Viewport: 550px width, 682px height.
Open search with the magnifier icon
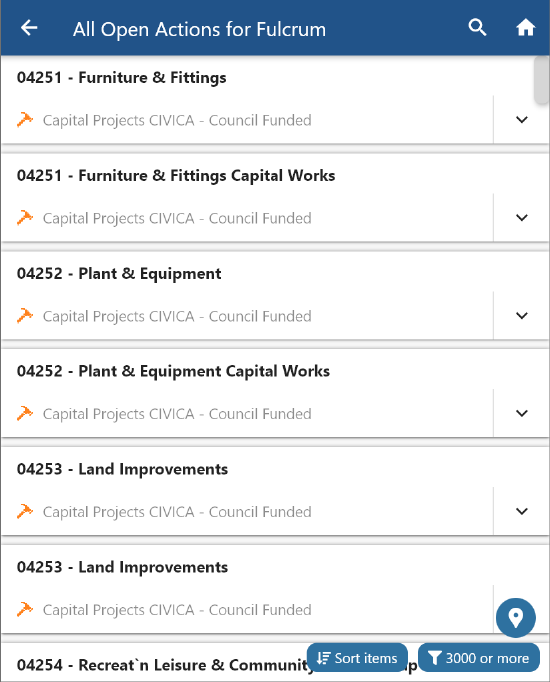click(477, 28)
